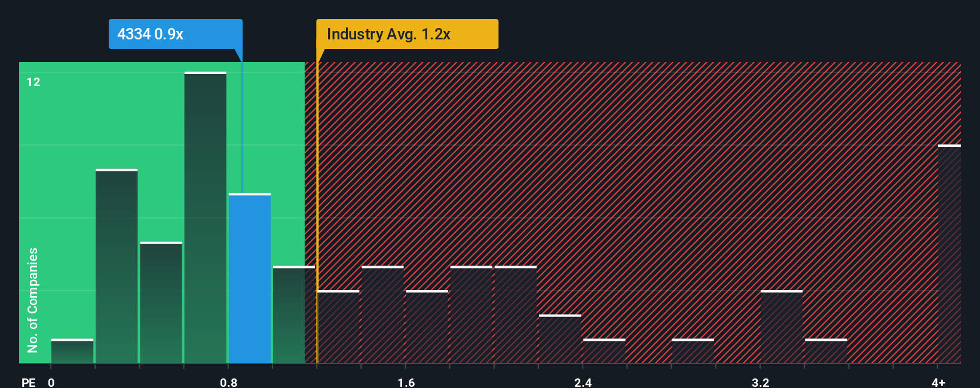Click the '3.2' x-axis tick label
Image resolution: width=980 pixels, height=388 pixels.
(761, 382)
